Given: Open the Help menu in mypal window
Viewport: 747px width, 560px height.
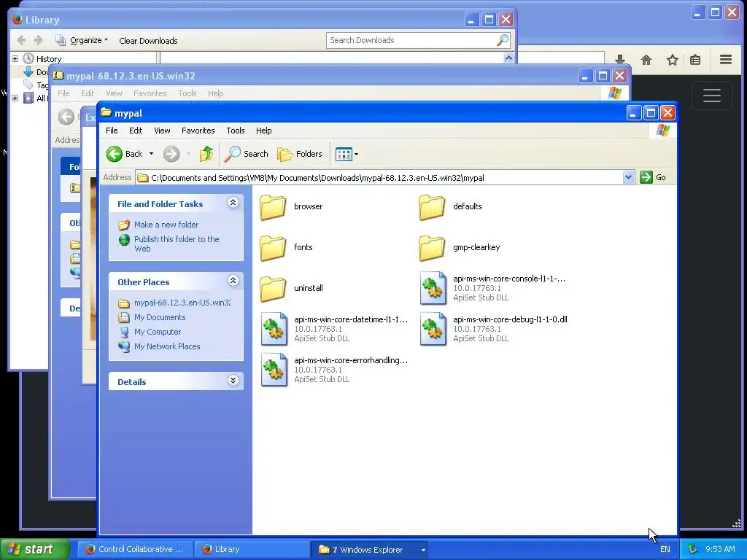Looking at the screenshot, I should click(x=263, y=131).
